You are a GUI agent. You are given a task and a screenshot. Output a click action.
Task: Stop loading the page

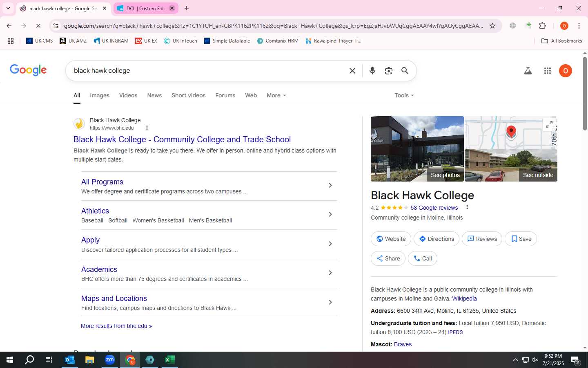click(x=38, y=26)
